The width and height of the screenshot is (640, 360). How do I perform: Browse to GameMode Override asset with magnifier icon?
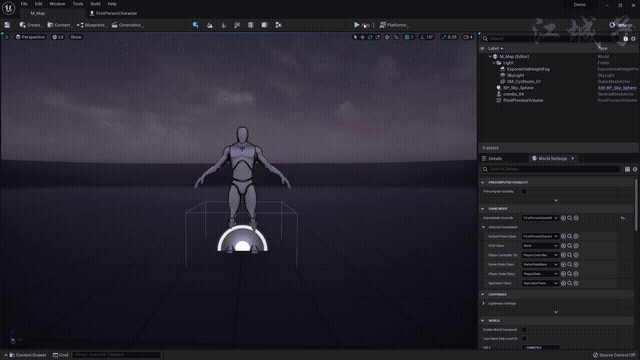(x=570, y=218)
